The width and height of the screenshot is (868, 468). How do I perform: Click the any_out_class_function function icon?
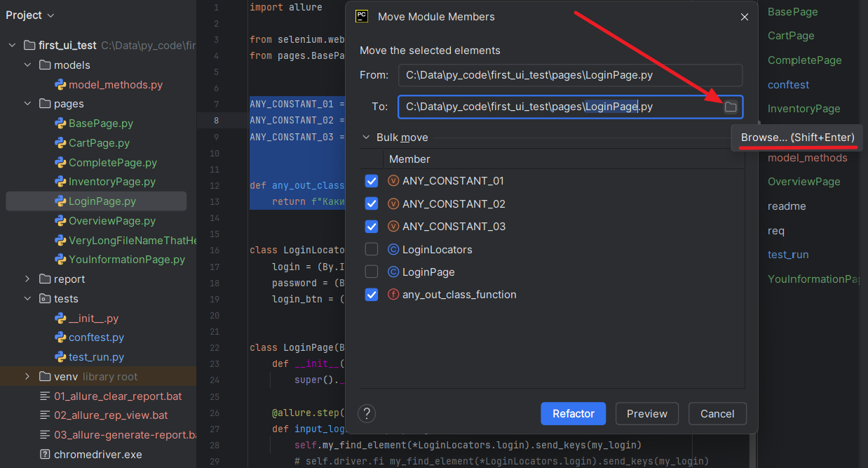pyautogui.click(x=393, y=295)
